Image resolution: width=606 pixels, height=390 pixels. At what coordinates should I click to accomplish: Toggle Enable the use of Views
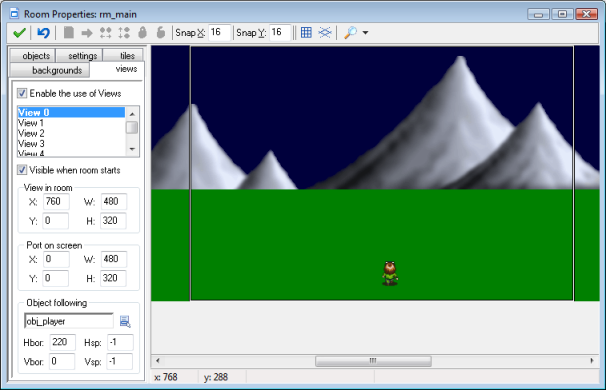22,93
